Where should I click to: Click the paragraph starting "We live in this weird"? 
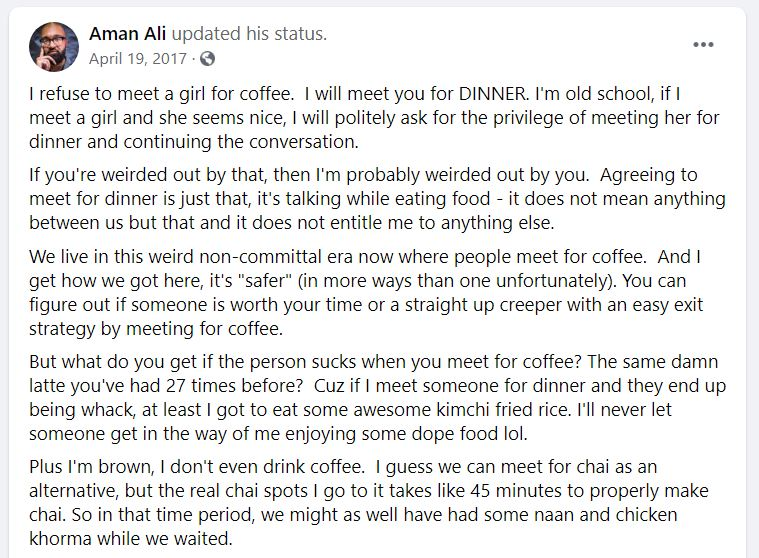pos(366,292)
